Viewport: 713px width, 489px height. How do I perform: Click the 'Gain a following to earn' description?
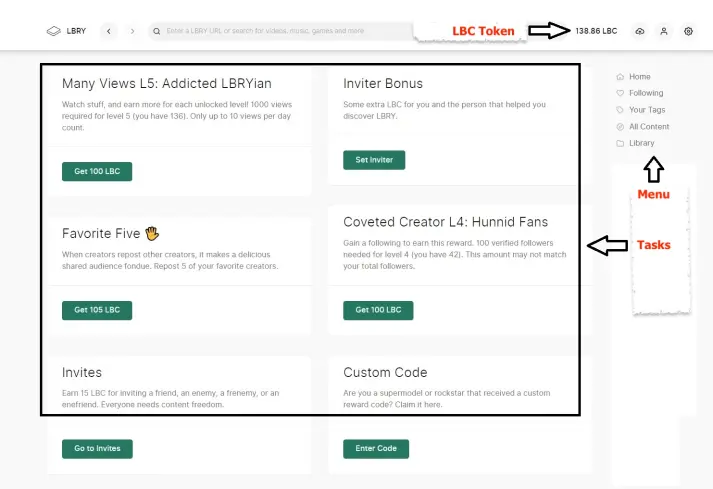pyautogui.click(x=455, y=254)
